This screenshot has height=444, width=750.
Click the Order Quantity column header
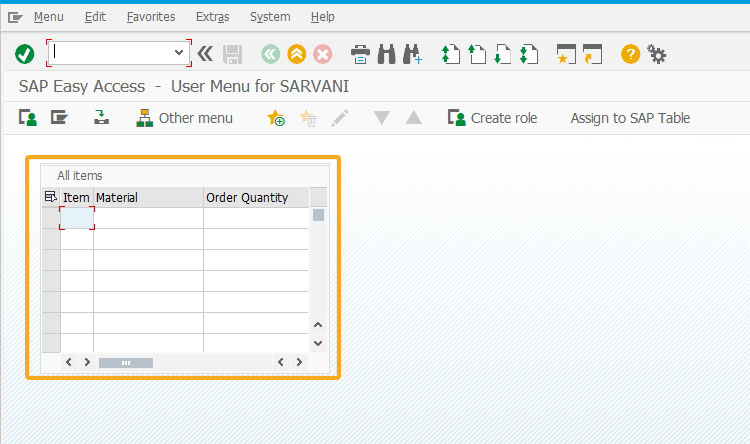(256, 197)
